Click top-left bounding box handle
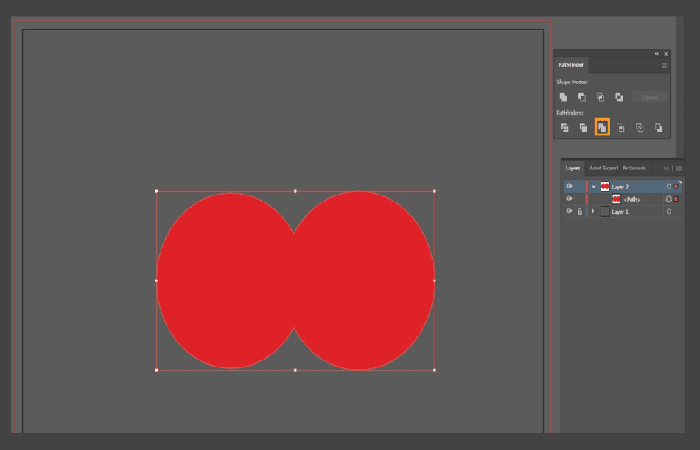 tap(156, 191)
